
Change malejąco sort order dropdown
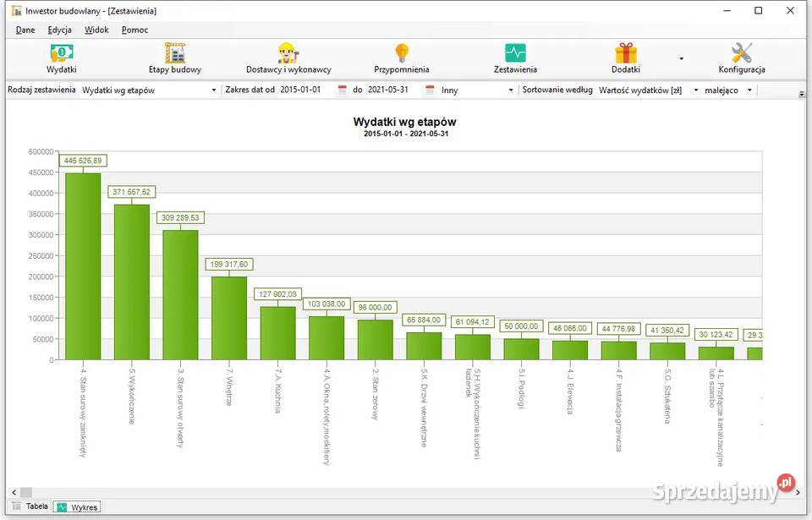749,90
